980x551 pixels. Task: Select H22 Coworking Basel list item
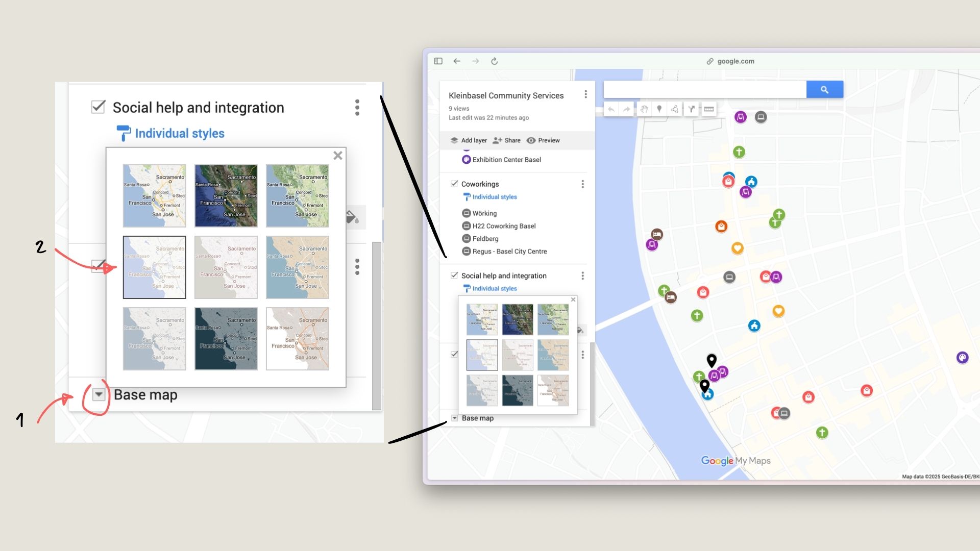(504, 226)
